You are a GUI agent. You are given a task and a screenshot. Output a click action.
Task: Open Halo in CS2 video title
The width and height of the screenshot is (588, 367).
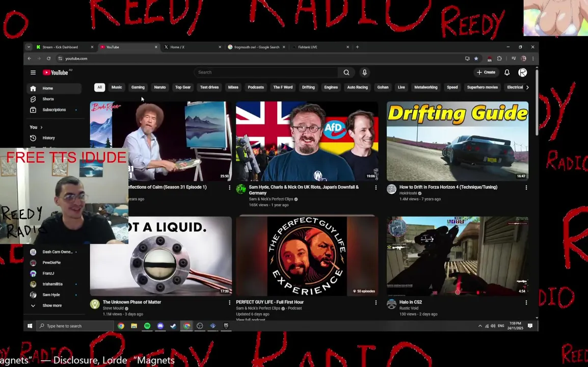411,302
